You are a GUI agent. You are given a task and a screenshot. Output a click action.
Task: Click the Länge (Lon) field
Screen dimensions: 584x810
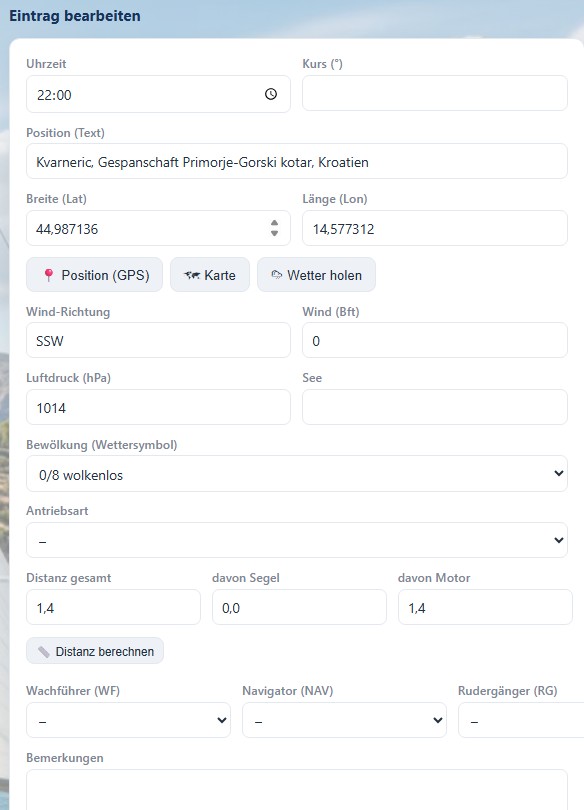coord(435,228)
